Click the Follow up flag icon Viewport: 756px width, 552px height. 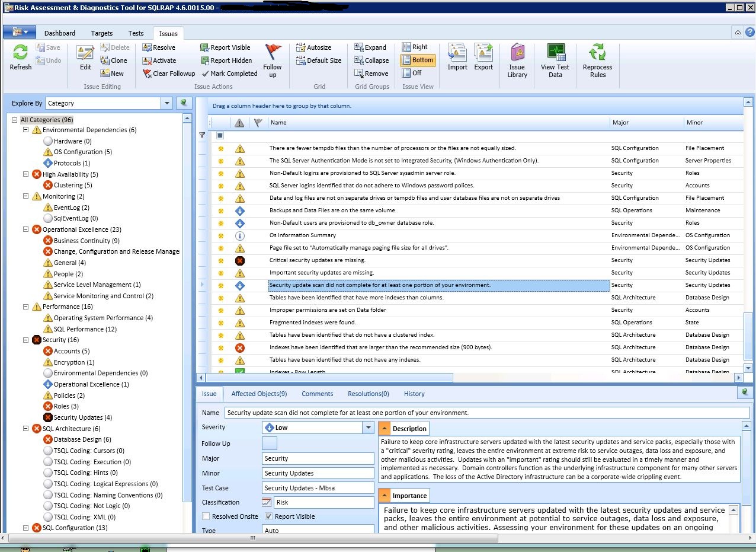tap(273, 52)
